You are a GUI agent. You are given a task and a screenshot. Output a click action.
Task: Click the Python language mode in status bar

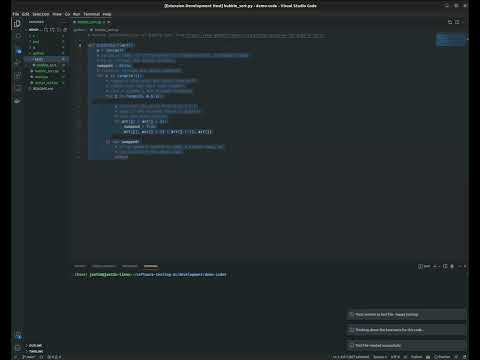[416, 357]
